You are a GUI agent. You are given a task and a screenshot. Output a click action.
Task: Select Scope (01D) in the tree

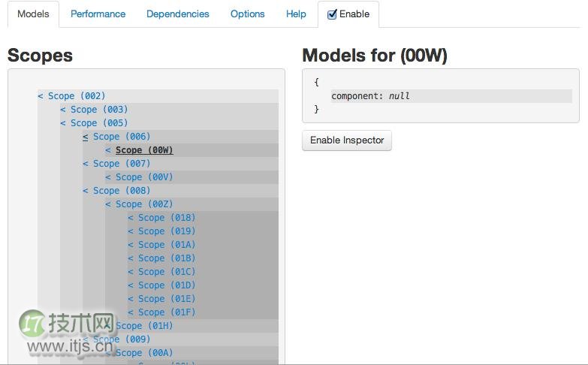(167, 285)
